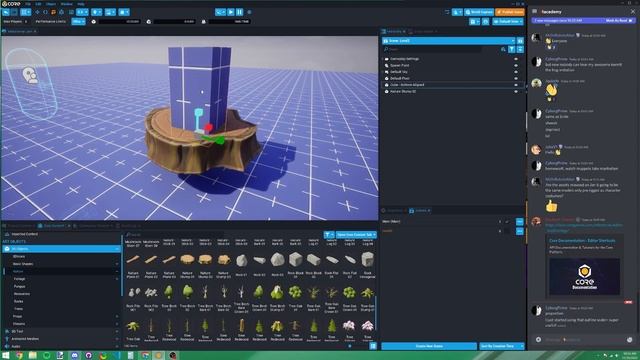Switch to the Hierarchy tab
Image resolution: width=640 pixels, height=360 pixels.
click(393, 31)
